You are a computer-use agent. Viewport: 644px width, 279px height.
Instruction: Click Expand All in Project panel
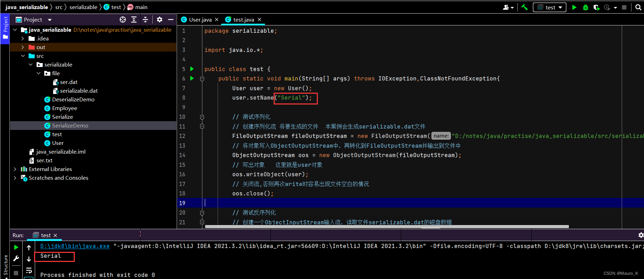click(x=134, y=20)
